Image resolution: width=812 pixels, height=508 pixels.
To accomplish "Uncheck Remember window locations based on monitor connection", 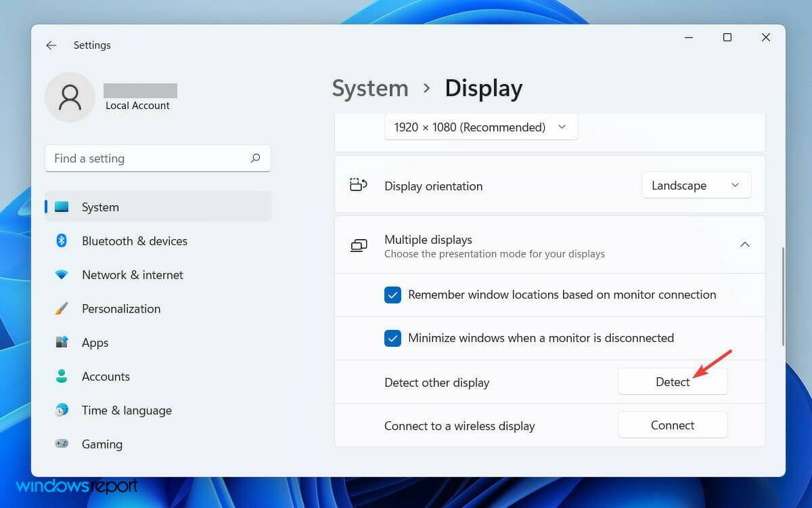I will [x=392, y=295].
